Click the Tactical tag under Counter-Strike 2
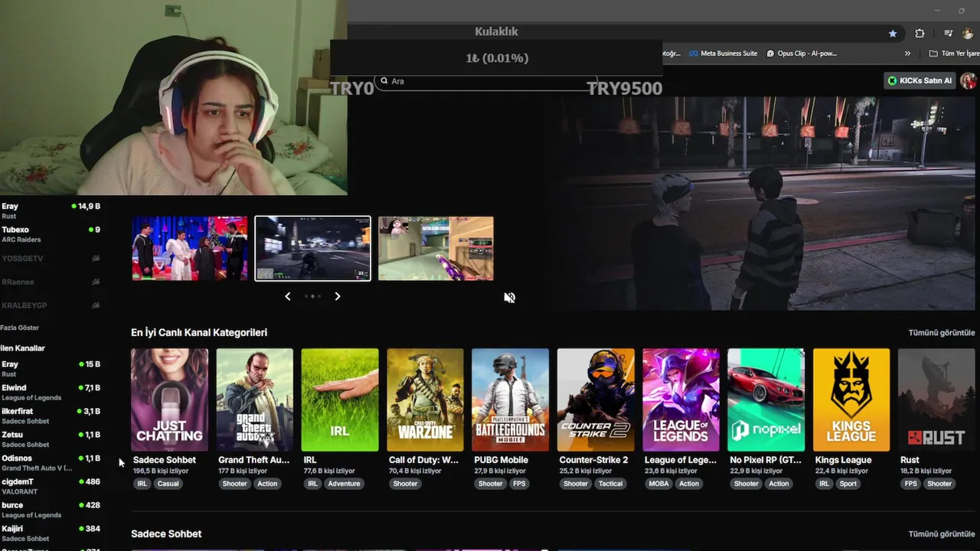This screenshot has width=980, height=551. 610,484
